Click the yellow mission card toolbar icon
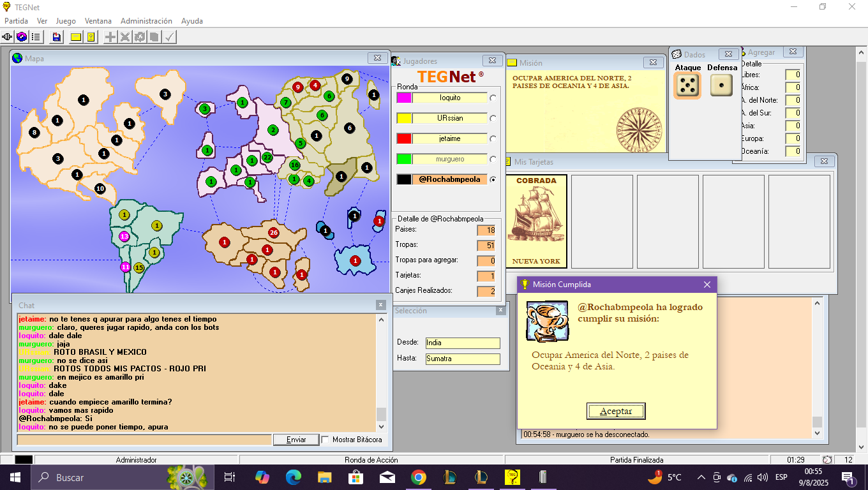This screenshot has height=490, width=868. (76, 37)
